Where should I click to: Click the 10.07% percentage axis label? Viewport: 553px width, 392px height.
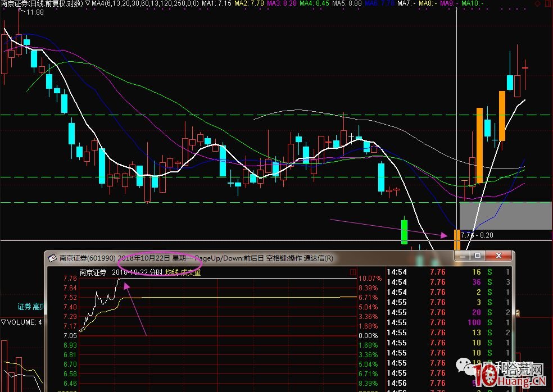(x=370, y=279)
